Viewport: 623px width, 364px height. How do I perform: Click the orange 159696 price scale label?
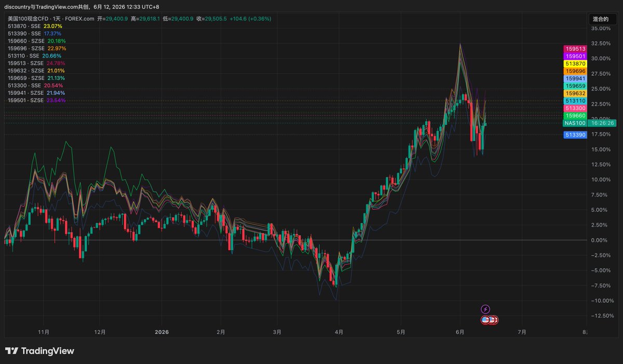pos(575,71)
